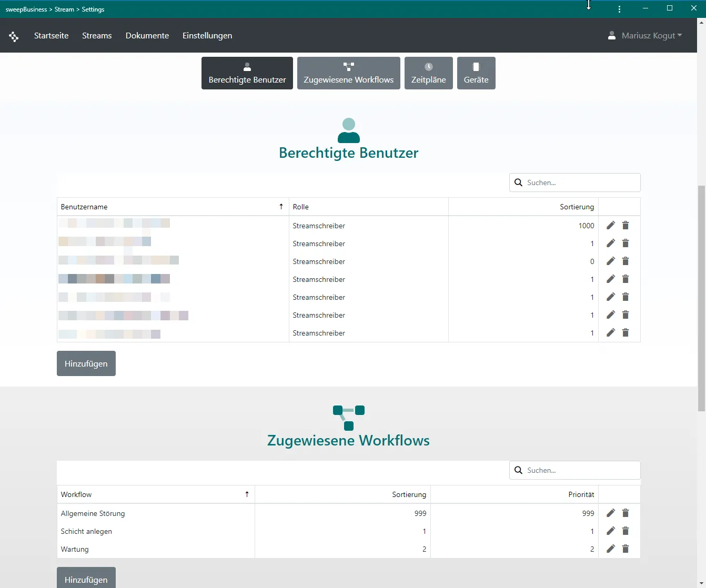Edit the Schicht anlegen workflow
The height and width of the screenshot is (588, 706).
click(x=610, y=531)
